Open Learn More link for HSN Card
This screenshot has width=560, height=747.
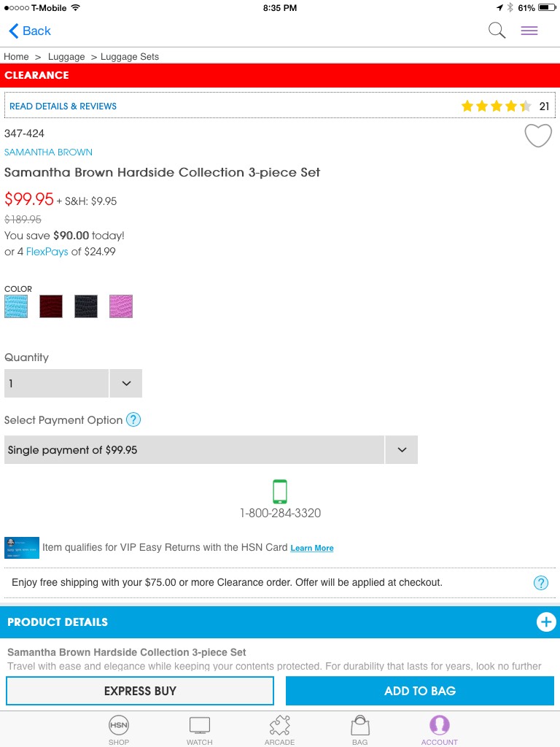(312, 548)
